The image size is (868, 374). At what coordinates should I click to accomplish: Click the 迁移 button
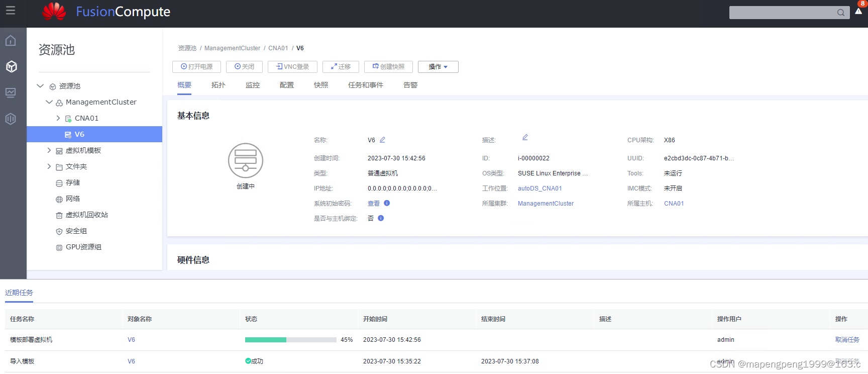click(341, 67)
